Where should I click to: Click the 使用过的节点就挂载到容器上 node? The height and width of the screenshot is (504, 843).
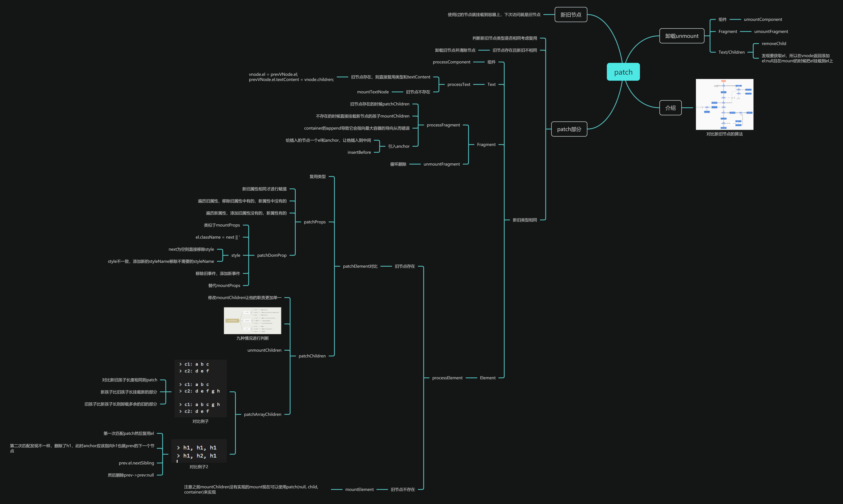(x=494, y=15)
